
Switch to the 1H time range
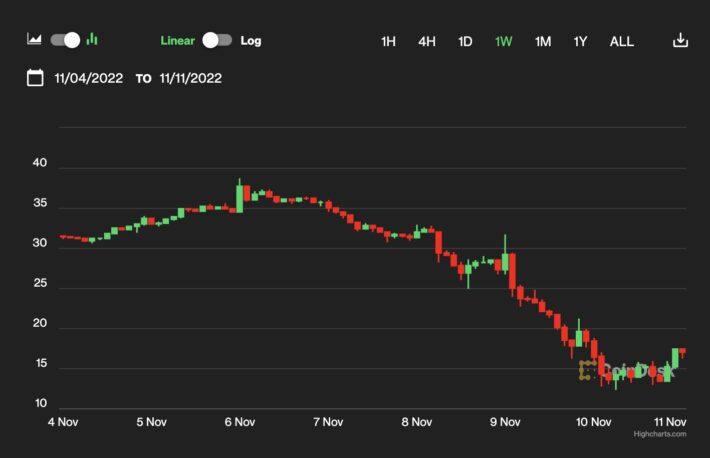tap(389, 42)
